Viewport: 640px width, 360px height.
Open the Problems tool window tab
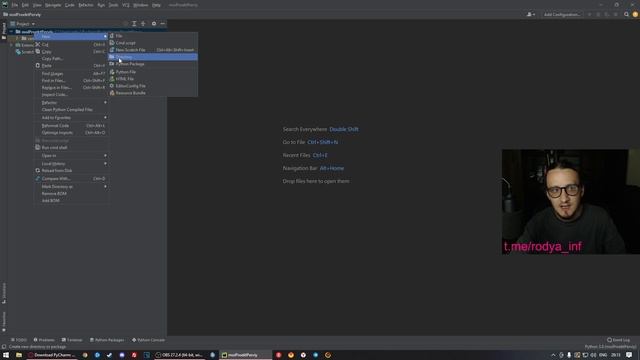click(x=44, y=340)
